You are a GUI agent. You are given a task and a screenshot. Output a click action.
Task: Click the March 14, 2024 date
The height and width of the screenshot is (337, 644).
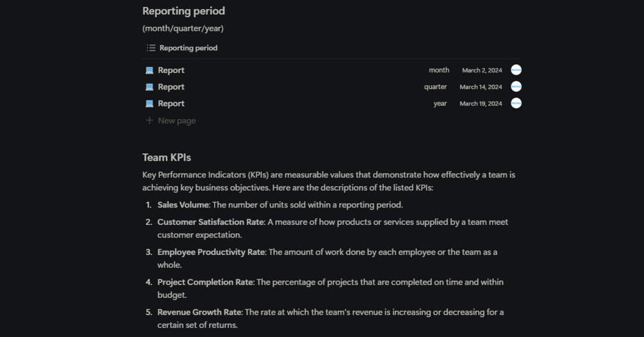pyautogui.click(x=481, y=87)
